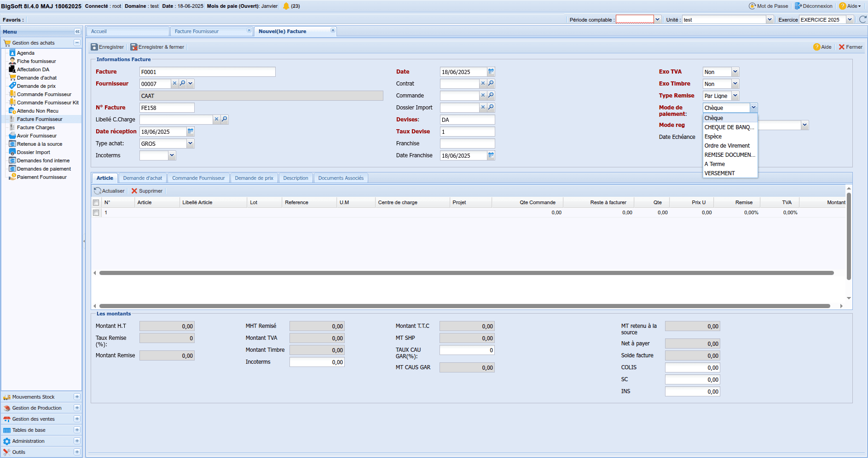The height and width of the screenshot is (458, 868).
Task: Search Dossier Import using magnifier icon
Action: coord(491,107)
